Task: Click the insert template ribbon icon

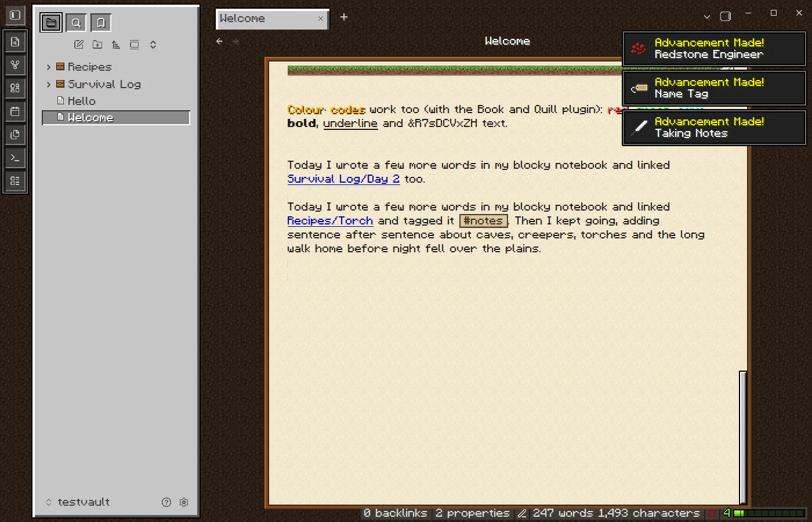Action: [15, 135]
